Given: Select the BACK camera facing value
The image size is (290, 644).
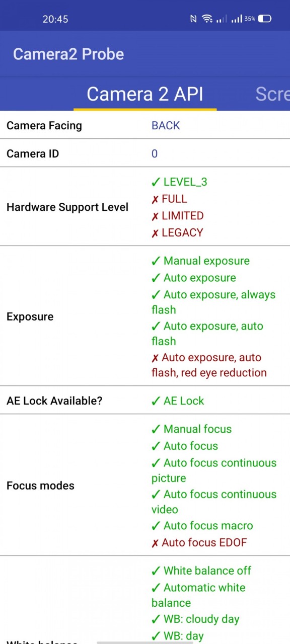Looking at the screenshot, I should coord(166,125).
